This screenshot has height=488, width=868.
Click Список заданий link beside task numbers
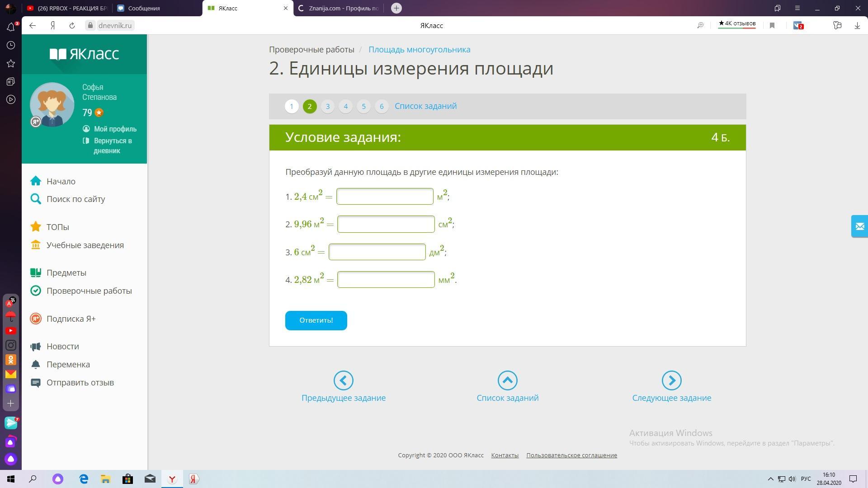click(425, 106)
